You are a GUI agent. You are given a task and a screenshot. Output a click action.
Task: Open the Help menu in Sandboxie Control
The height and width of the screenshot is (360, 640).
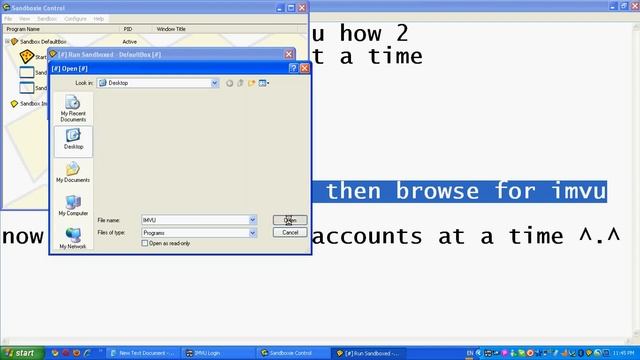pyautogui.click(x=99, y=19)
